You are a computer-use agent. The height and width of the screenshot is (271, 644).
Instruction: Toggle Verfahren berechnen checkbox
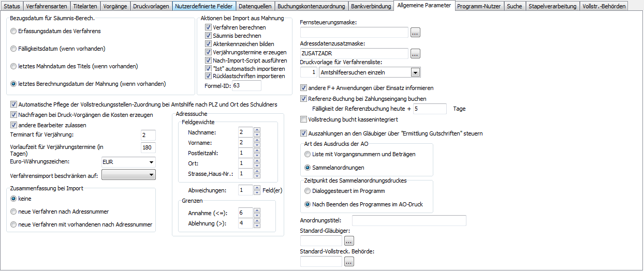tap(209, 27)
